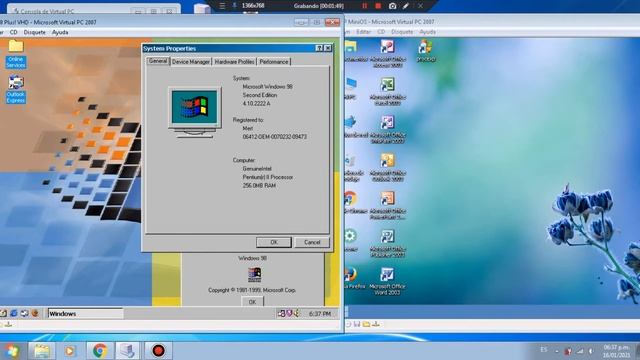
Task: Open Google Chrome from the host taskbar
Action: coord(100,351)
